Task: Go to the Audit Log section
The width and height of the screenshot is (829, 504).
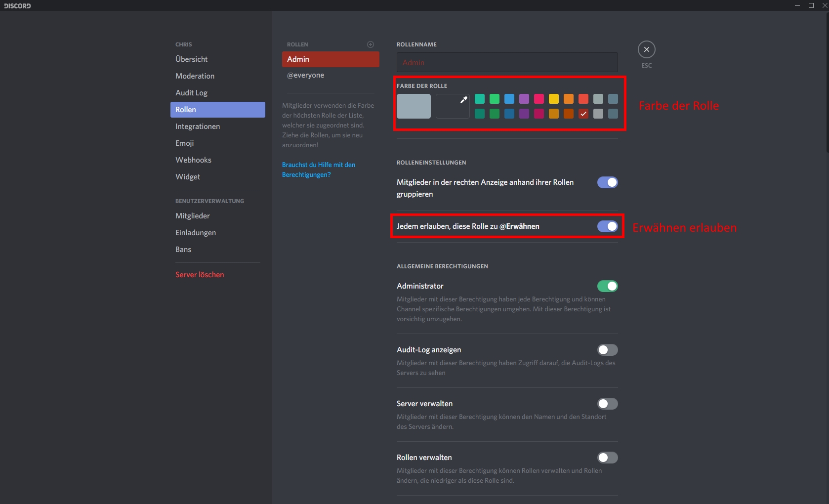Action: [191, 93]
